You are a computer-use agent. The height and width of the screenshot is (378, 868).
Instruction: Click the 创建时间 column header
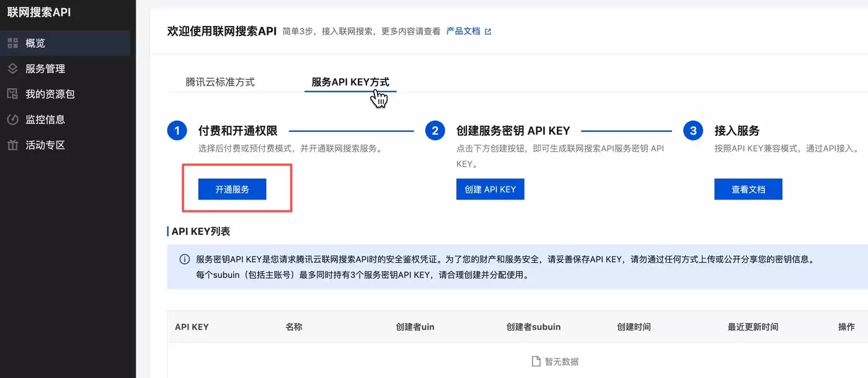coord(634,327)
